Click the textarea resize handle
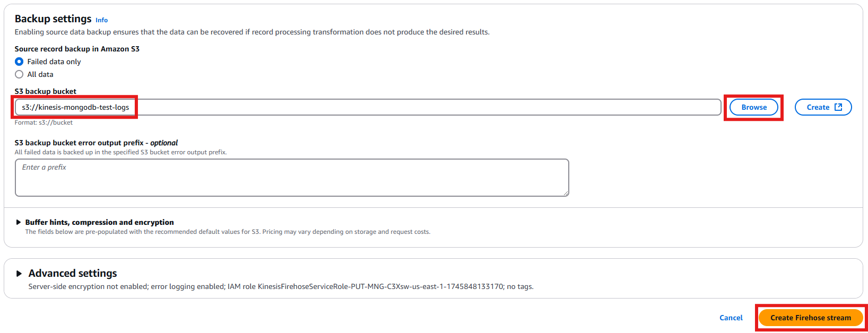The height and width of the screenshot is (333, 868). 565,193
